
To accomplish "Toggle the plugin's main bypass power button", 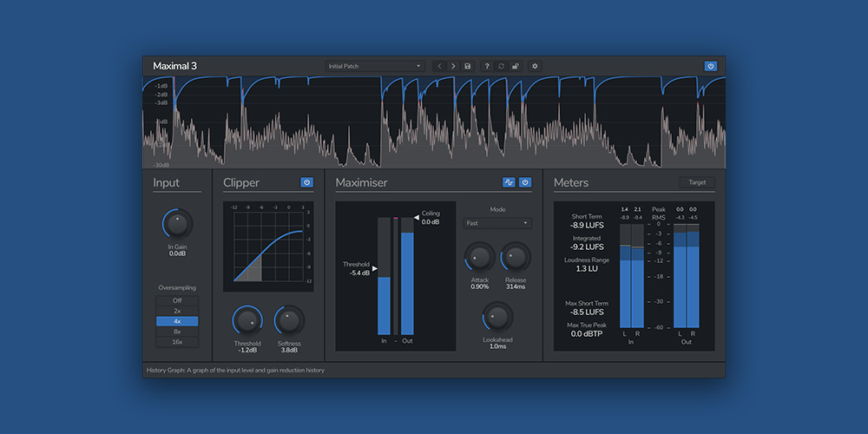I will (710, 66).
